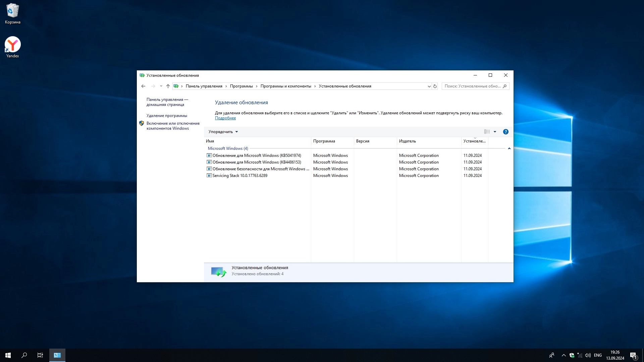This screenshot has width=644, height=362.
Task: Go to the Удаление программы link
Action: click(x=167, y=116)
